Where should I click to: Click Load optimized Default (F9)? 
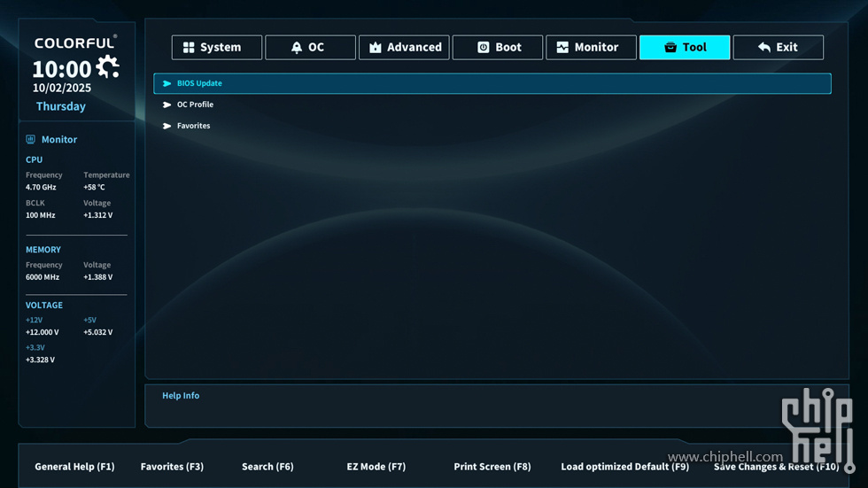pyautogui.click(x=624, y=467)
